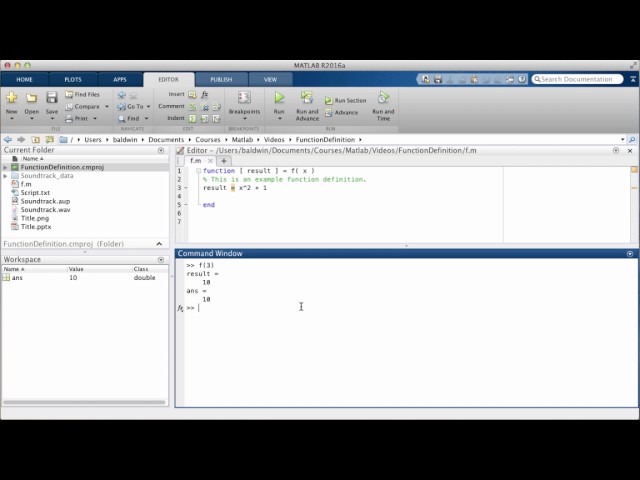Screen dimensions: 640x480
Task: Click the up one level folder icon
Action: (36, 140)
